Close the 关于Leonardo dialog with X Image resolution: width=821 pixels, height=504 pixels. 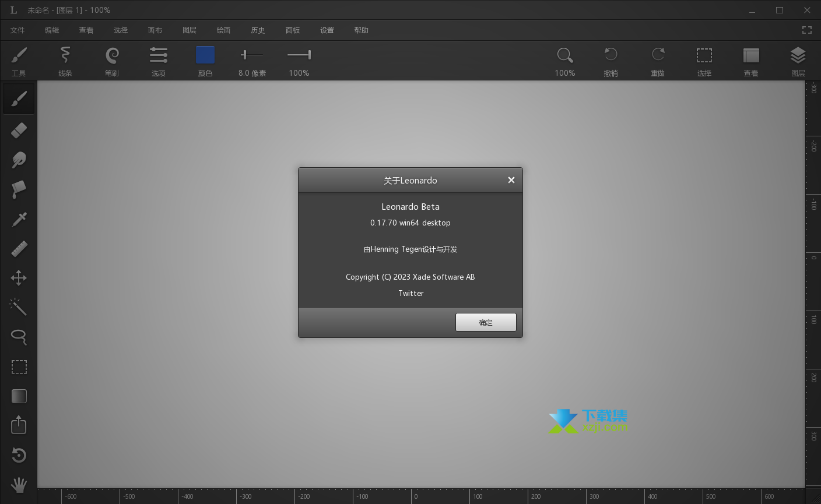click(511, 180)
